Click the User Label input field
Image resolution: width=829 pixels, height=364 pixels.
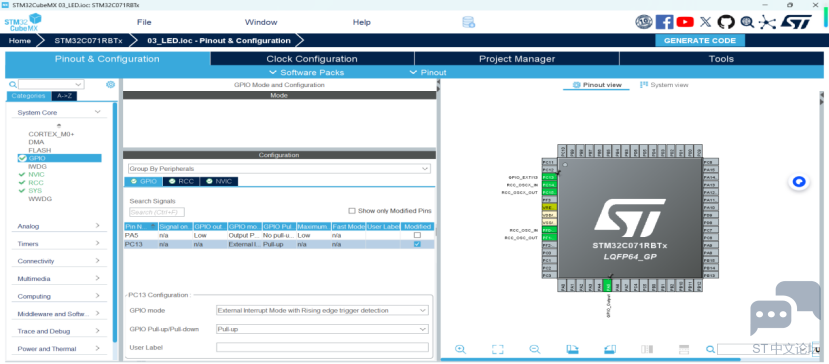click(322, 348)
